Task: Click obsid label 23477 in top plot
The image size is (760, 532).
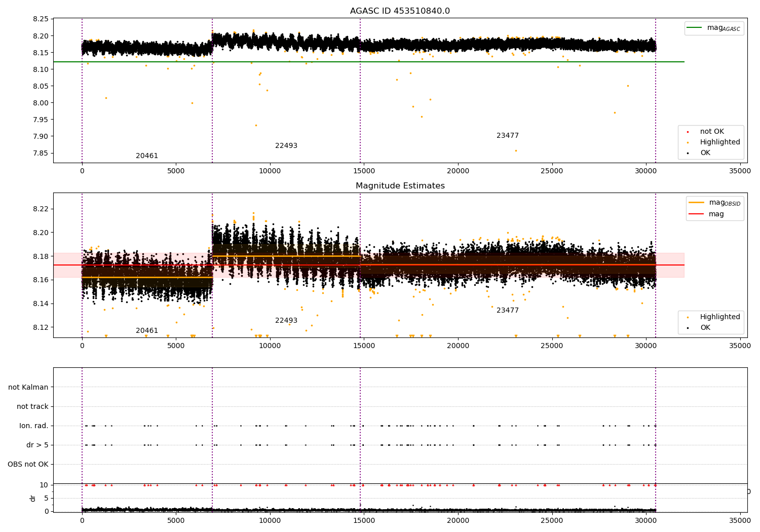Action: coord(508,135)
